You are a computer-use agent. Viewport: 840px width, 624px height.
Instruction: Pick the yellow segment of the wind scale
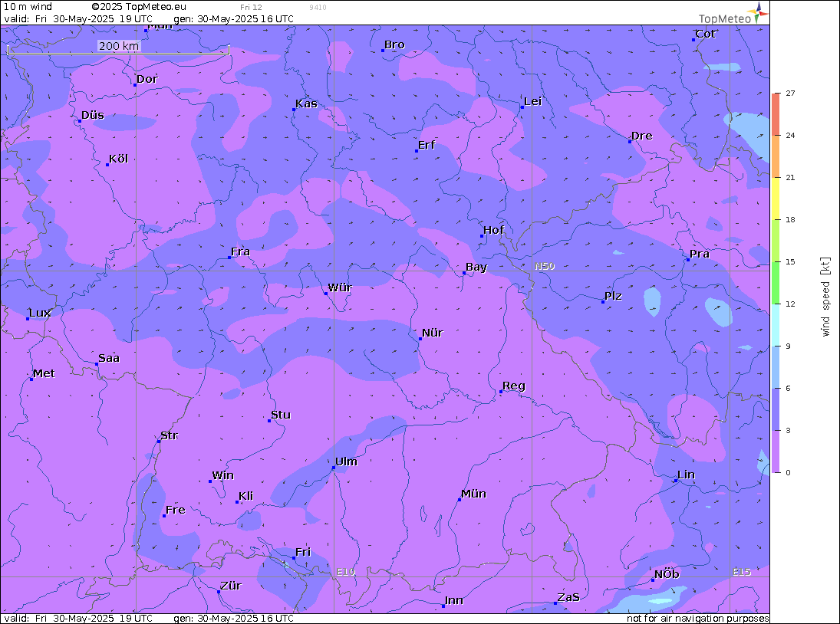click(x=776, y=198)
